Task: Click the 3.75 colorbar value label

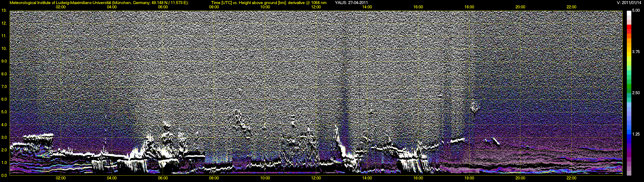Action: click(x=636, y=52)
